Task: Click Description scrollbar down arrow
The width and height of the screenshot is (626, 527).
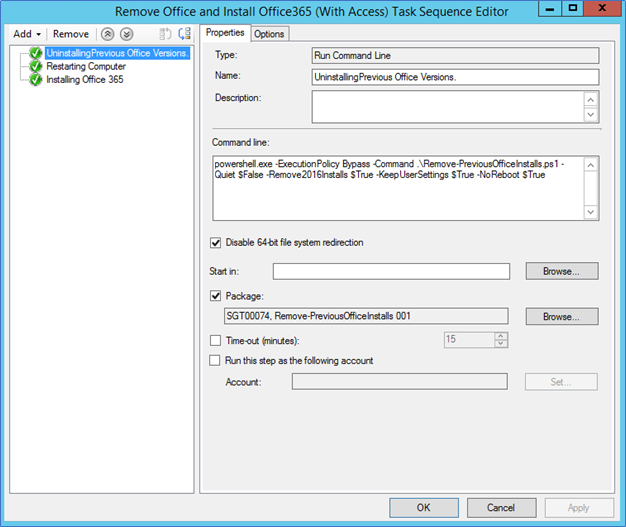Action: (x=591, y=115)
